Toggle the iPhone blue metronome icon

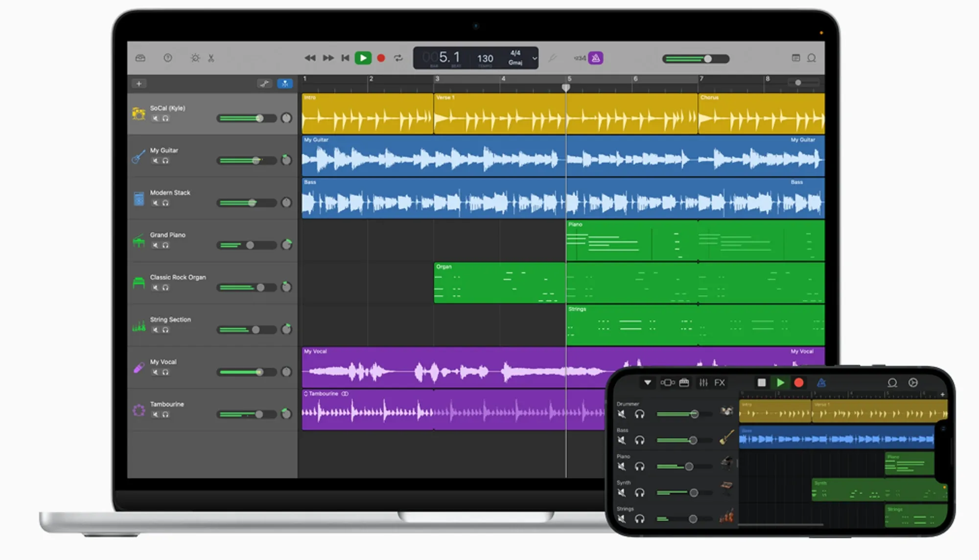click(x=821, y=382)
